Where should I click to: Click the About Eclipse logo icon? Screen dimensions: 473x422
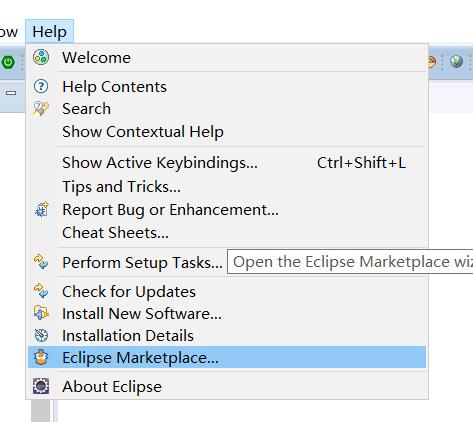click(41, 386)
